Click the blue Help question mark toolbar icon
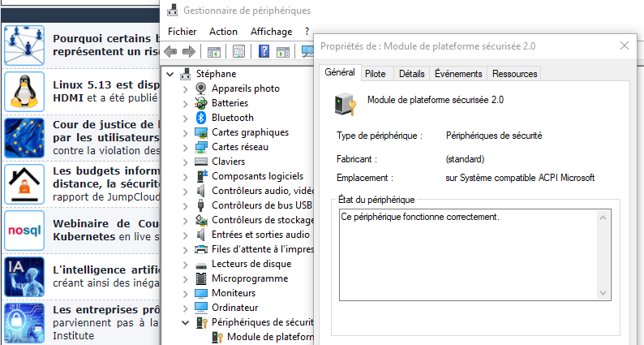This screenshot has width=644, height=345. coord(264,51)
